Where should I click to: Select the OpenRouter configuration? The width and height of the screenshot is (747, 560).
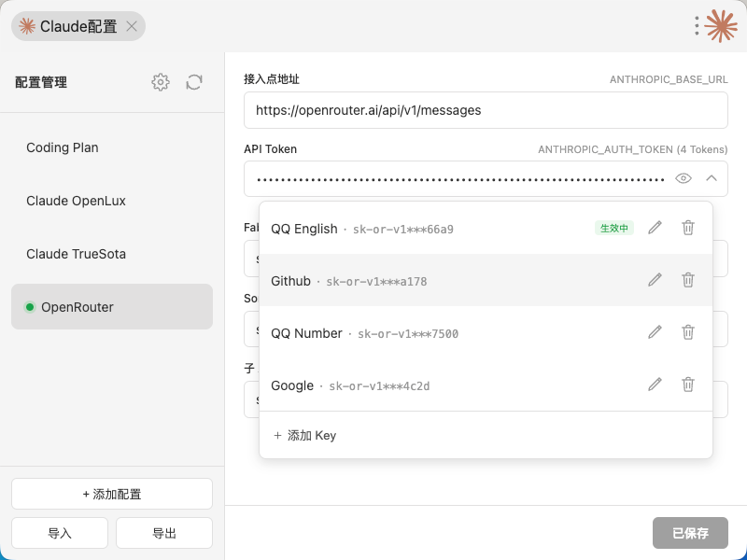click(x=112, y=307)
